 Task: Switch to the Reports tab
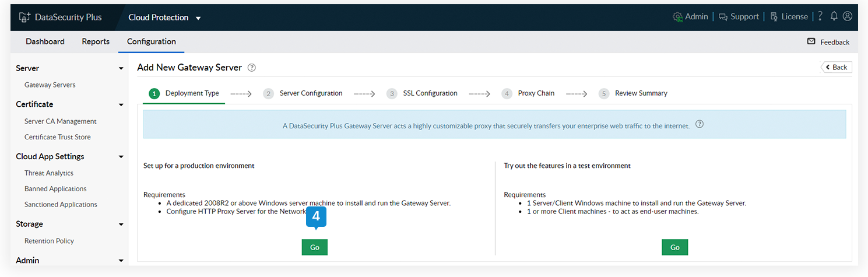[x=96, y=41]
